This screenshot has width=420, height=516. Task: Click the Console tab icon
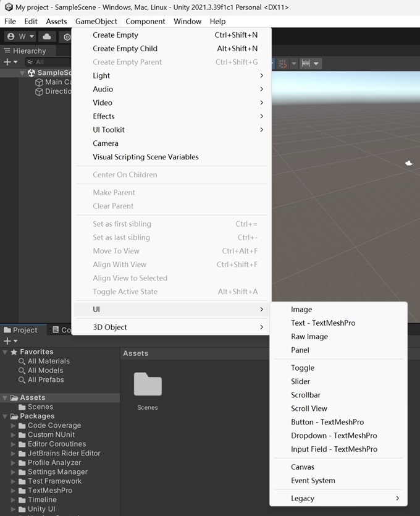point(56,330)
